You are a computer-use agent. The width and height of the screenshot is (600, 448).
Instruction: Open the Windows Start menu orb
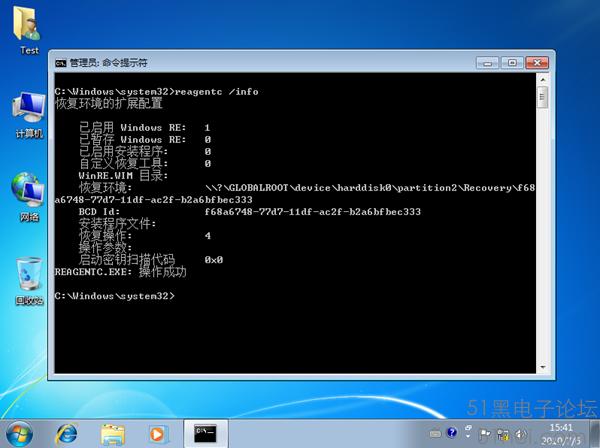click(x=19, y=434)
